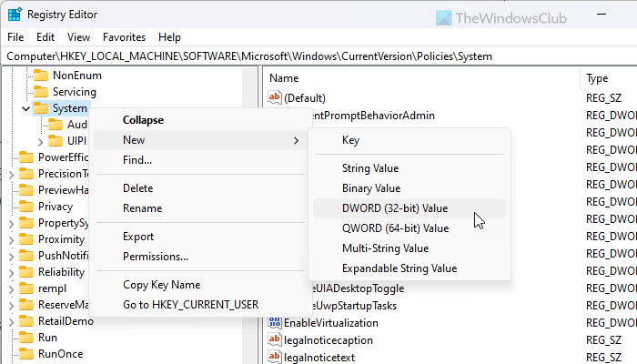Image resolution: width=637 pixels, height=364 pixels.
Task: Expand the Privacy key arrow
Action: (9, 207)
